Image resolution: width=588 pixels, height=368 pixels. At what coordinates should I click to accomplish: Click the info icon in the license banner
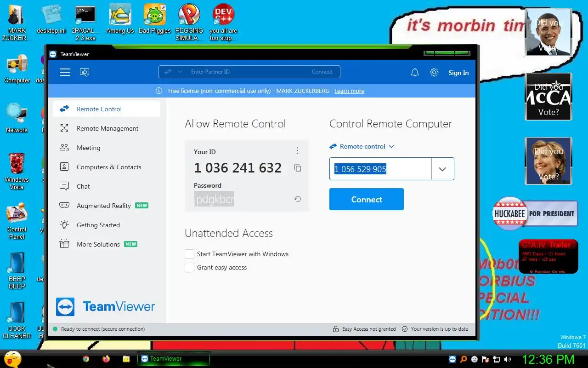pyautogui.click(x=159, y=91)
